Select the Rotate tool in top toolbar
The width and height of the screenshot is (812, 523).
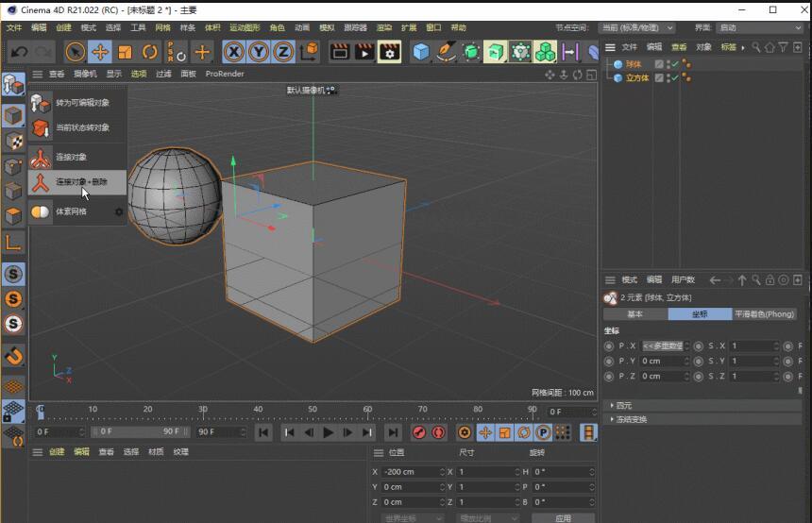[x=149, y=52]
